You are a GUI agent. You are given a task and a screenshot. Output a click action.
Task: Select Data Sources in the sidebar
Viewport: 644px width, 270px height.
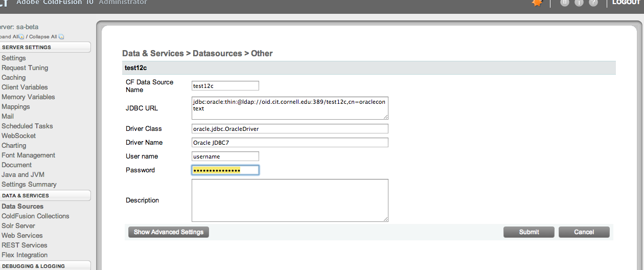[x=22, y=206]
